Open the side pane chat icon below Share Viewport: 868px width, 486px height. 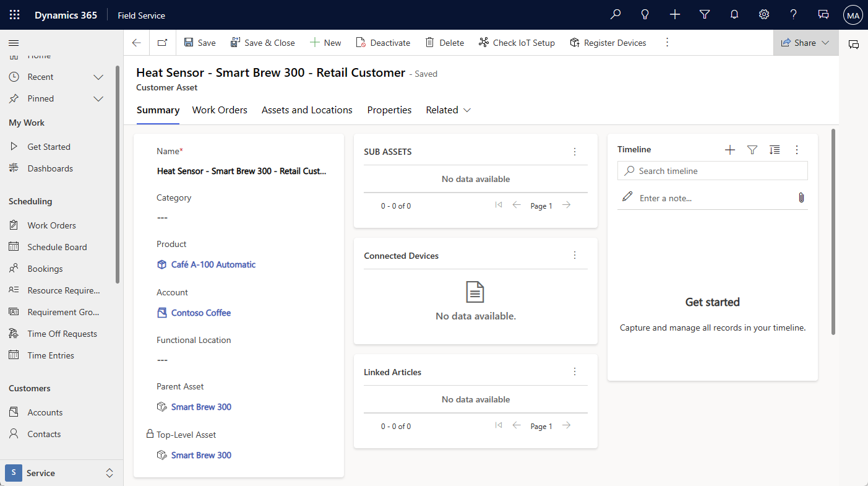click(x=854, y=44)
